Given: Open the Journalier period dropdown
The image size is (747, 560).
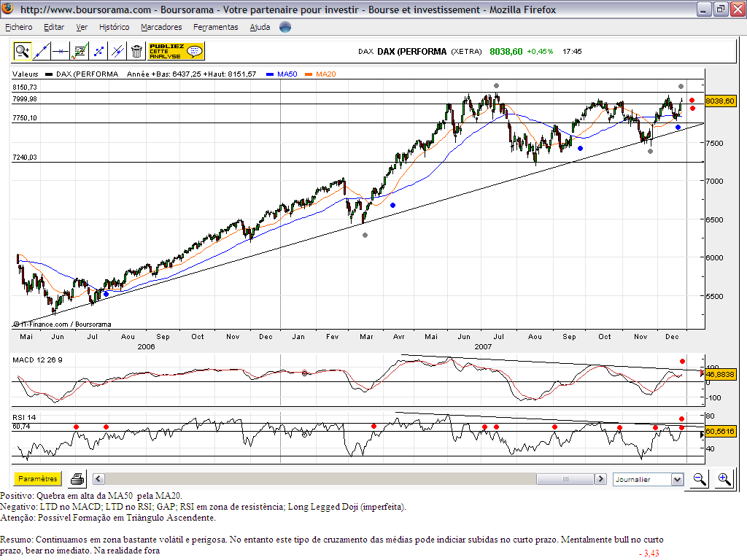Looking at the screenshot, I should (x=648, y=479).
